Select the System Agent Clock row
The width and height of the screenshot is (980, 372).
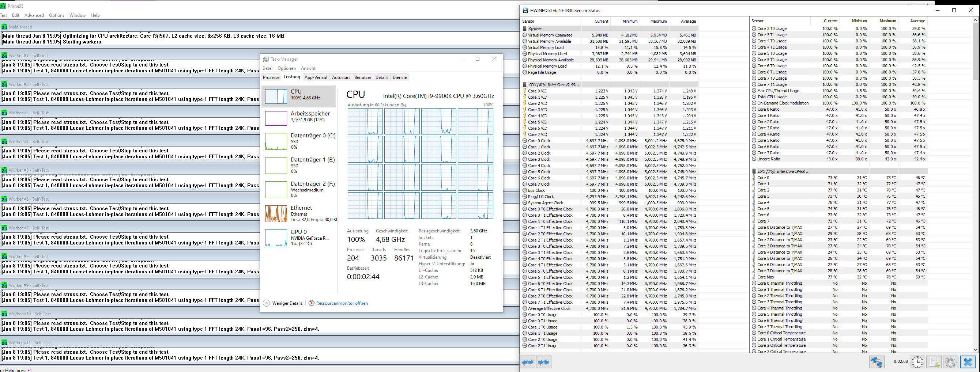(610, 203)
